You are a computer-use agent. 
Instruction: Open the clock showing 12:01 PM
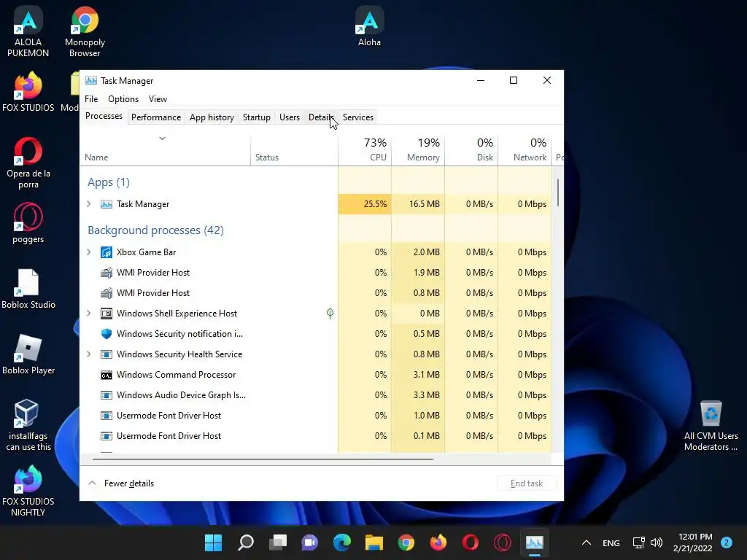click(693, 542)
